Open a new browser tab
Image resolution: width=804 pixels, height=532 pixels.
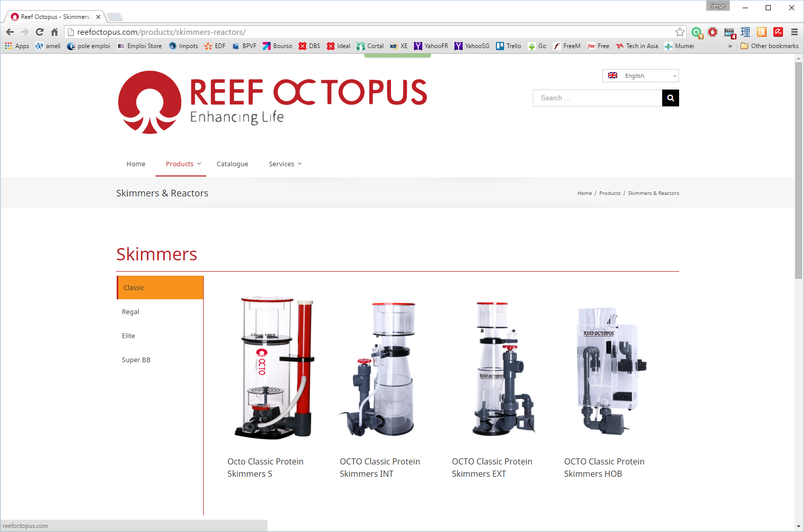115,17
